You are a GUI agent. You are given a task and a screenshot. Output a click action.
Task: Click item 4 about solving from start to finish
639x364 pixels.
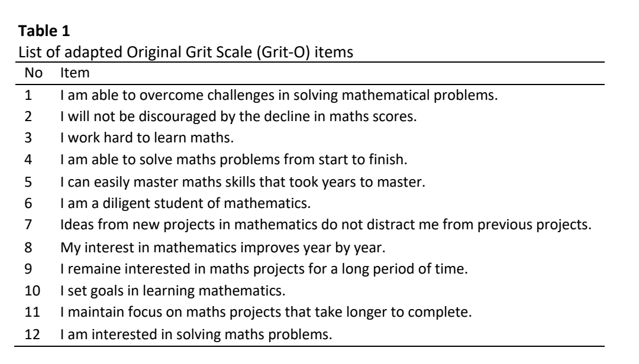point(234,160)
